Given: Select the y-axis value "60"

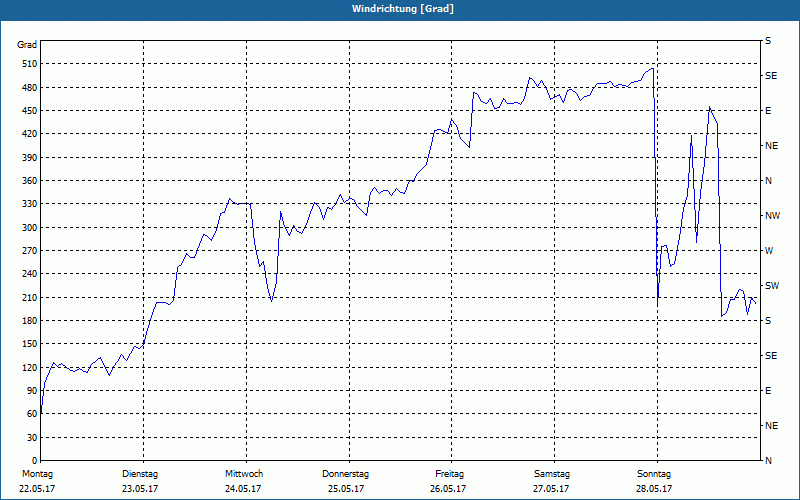Looking at the screenshot, I should (32, 414).
